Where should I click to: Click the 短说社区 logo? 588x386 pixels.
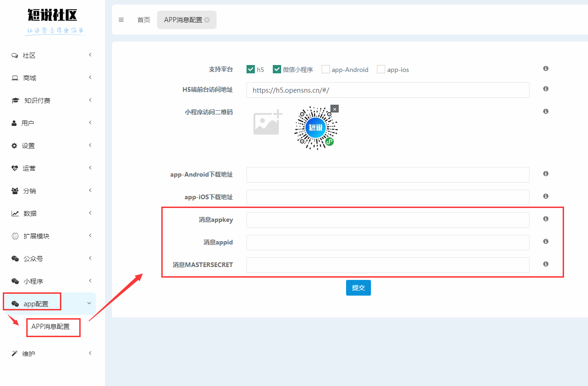[x=52, y=15]
